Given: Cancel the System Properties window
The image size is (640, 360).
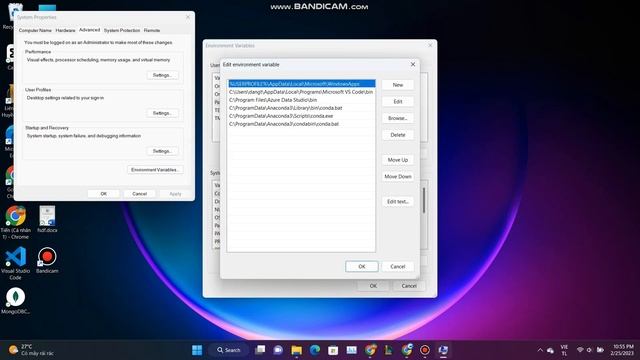Looking at the screenshot, I should pos(139,194).
